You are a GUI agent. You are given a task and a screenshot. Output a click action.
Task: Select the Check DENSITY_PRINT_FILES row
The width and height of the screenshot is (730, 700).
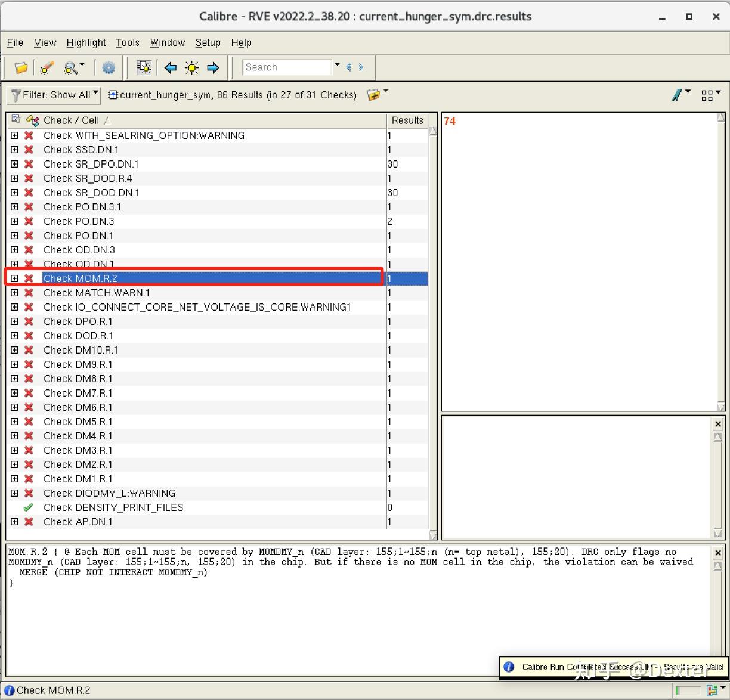(x=113, y=507)
